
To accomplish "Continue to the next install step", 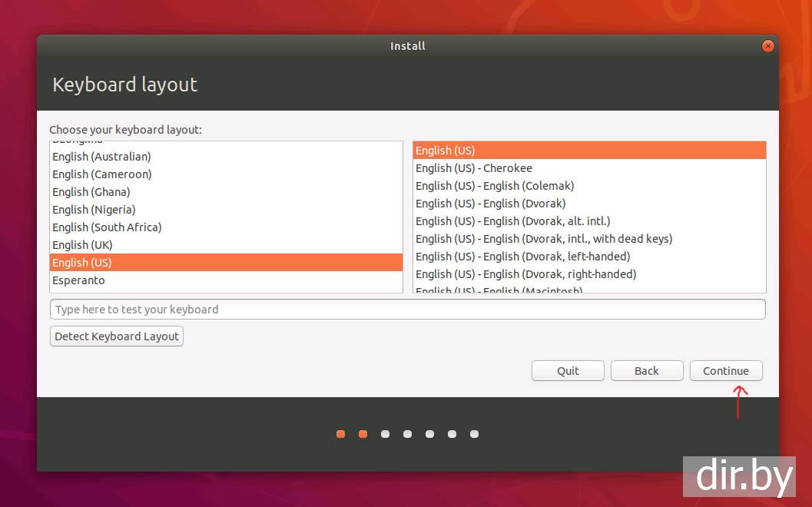I will point(726,371).
